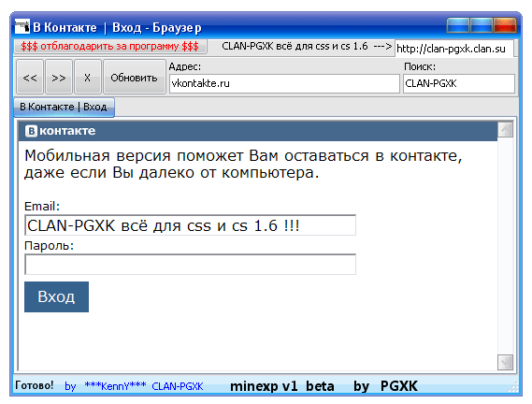Viewport: 532px width, 404px height.
Task: Click the gun icon in title bar
Action: (x=22, y=26)
